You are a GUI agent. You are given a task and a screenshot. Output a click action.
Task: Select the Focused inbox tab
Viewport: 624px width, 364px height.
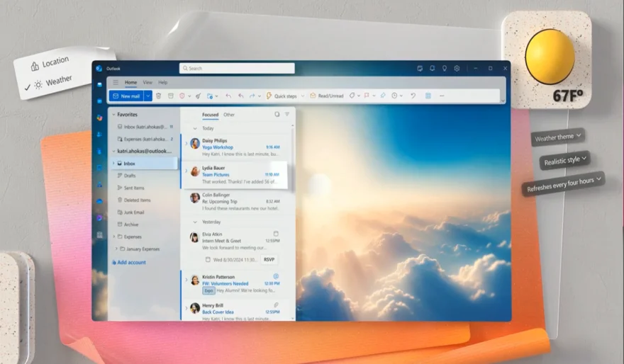[x=210, y=115]
